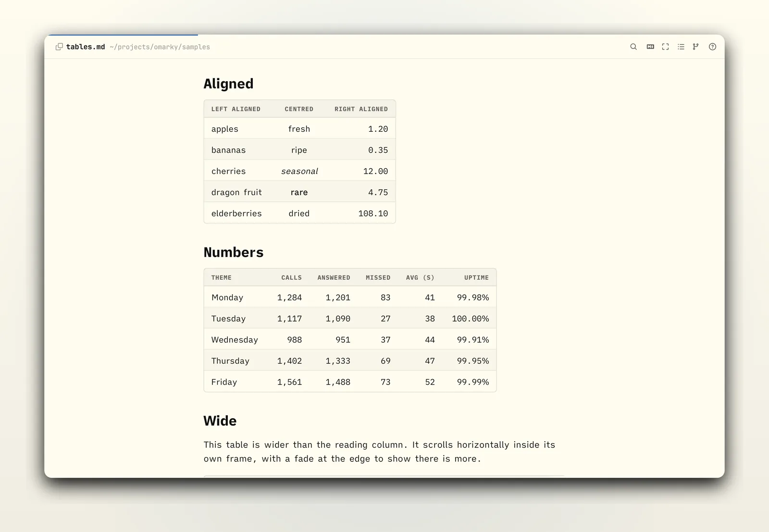Click the git branch icon
This screenshot has height=532, width=769.
pyautogui.click(x=695, y=47)
